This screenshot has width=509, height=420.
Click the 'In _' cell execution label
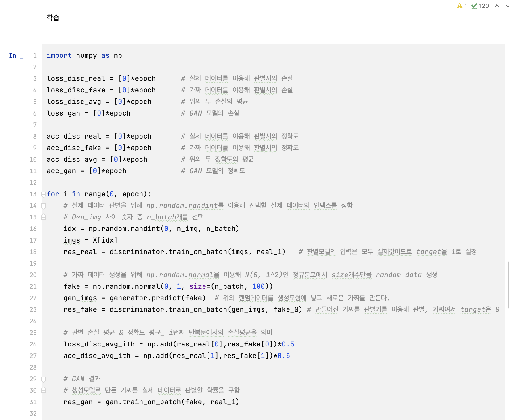point(16,56)
